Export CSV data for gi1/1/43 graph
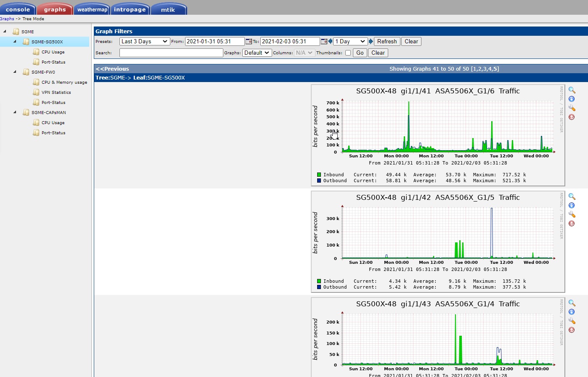 coord(572,312)
